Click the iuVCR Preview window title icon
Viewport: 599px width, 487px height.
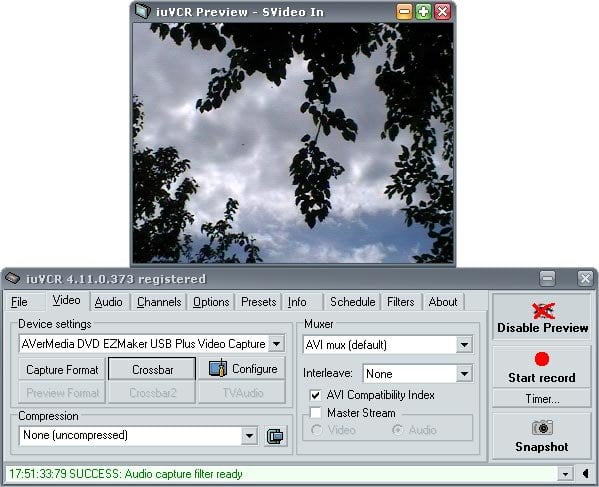(x=142, y=11)
